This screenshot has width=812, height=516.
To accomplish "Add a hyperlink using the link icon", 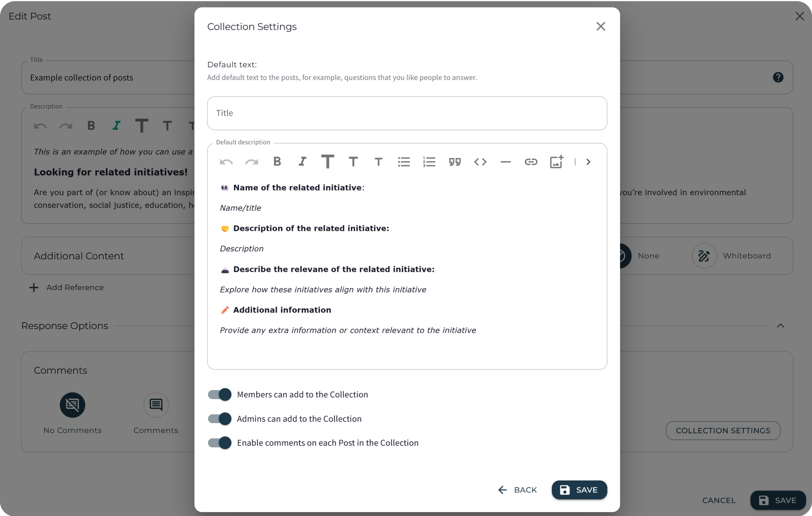I will click(x=530, y=162).
